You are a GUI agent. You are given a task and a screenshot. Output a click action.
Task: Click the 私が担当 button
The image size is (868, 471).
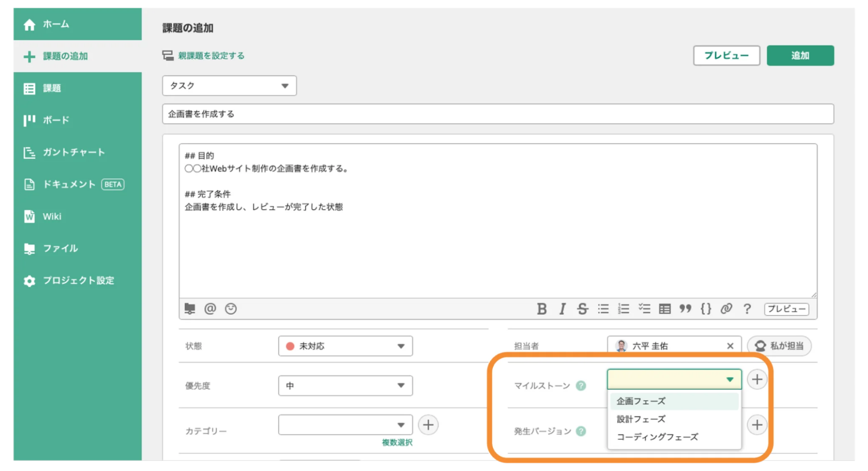pyautogui.click(x=779, y=346)
